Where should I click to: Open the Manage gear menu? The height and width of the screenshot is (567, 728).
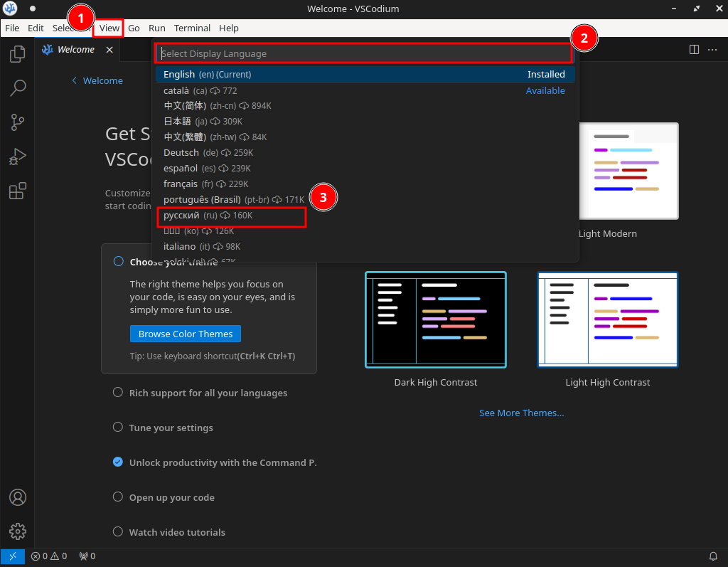18,531
